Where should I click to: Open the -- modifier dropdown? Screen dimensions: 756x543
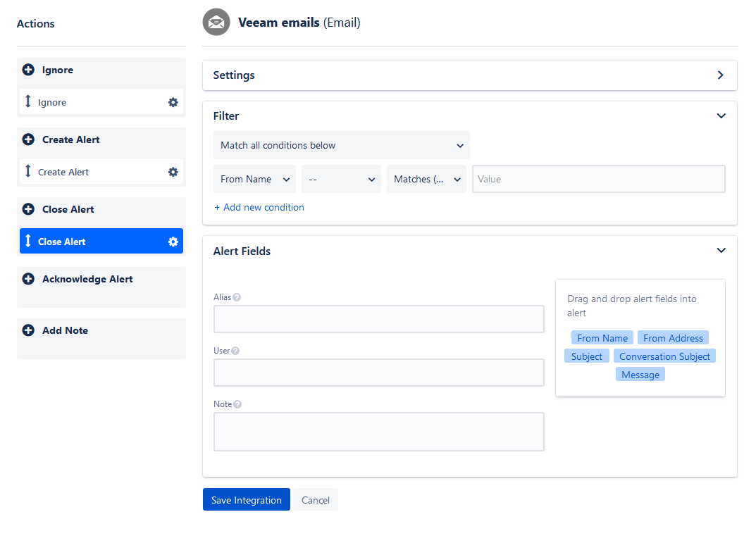coord(341,179)
